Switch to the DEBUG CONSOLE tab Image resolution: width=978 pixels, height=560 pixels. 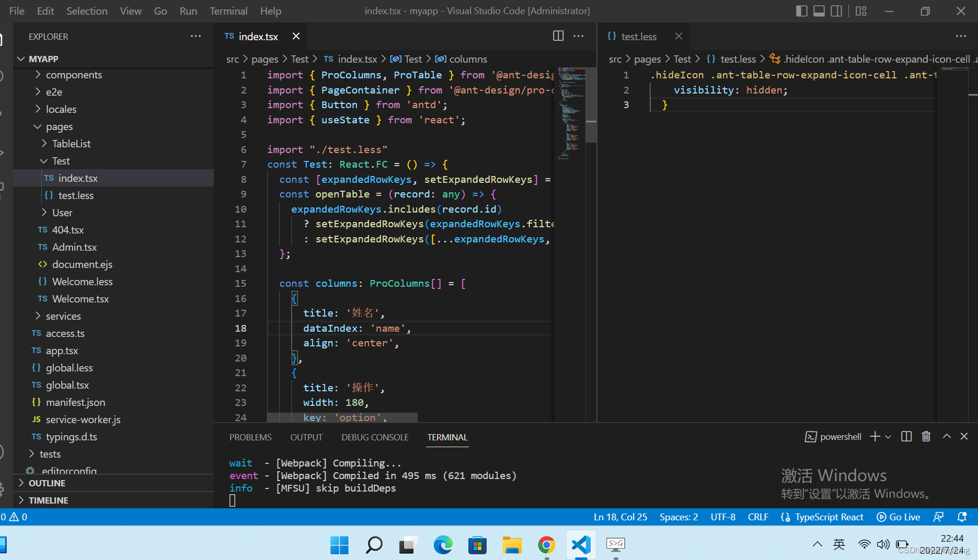click(375, 437)
